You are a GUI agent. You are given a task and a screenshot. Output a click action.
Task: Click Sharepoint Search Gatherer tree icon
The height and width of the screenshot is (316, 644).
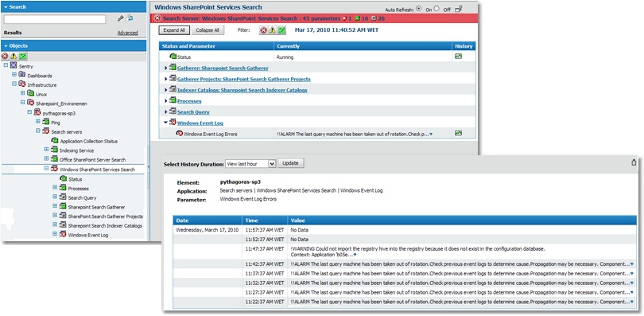(63, 207)
